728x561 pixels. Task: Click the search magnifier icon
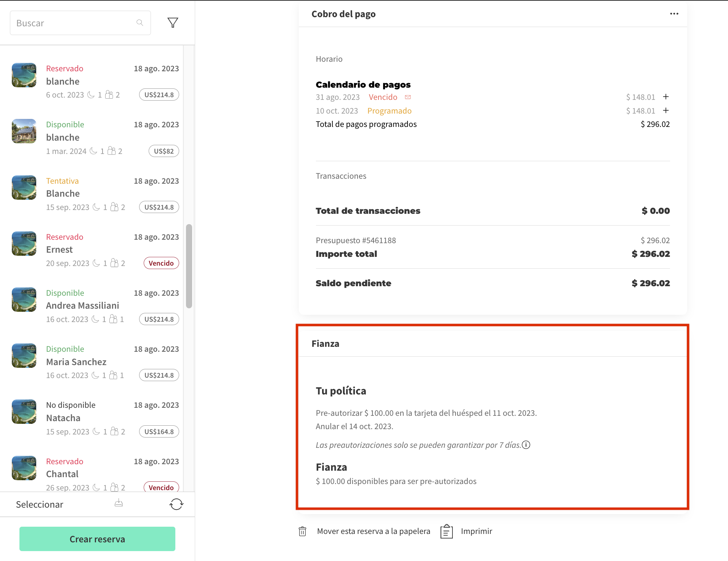[x=140, y=23]
